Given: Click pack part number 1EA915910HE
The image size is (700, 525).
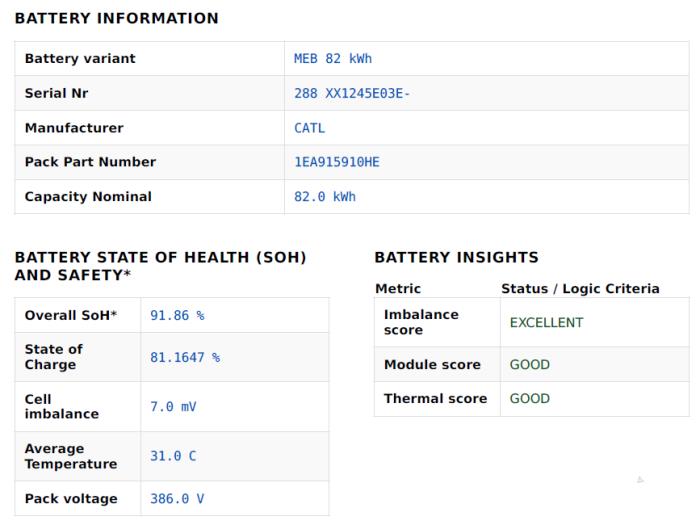Looking at the screenshot, I should [x=337, y=162].
